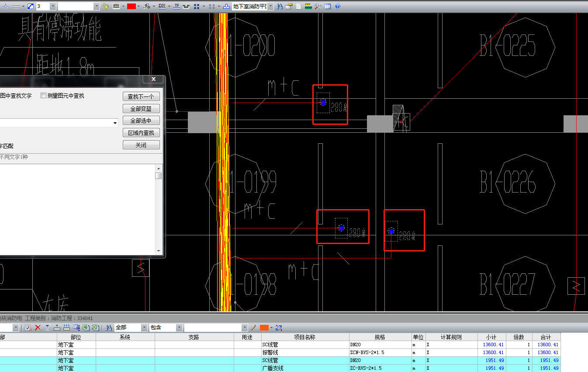Click the wrench tools settings icon
The image size is (588, 372).
coord(318,6)
